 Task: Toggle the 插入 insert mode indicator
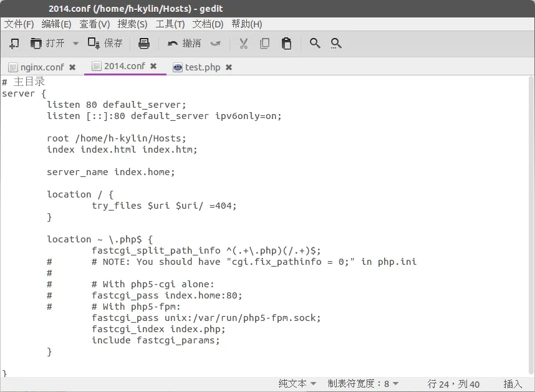tap(513, 384)
